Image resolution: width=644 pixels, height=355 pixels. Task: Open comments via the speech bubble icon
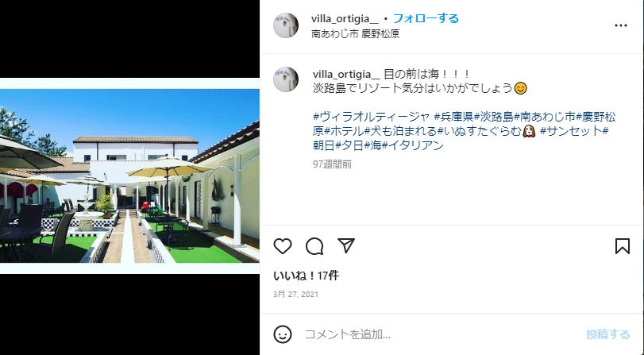pos(314,246)
